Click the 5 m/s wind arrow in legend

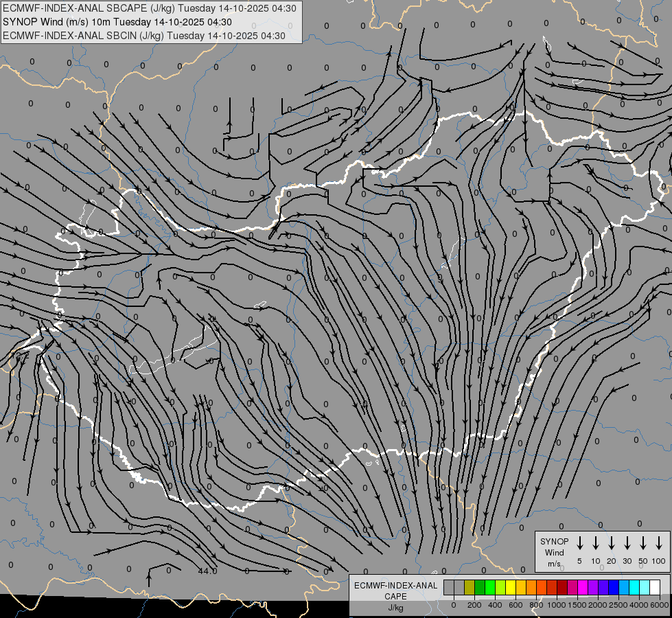click(x=580, y=543)
